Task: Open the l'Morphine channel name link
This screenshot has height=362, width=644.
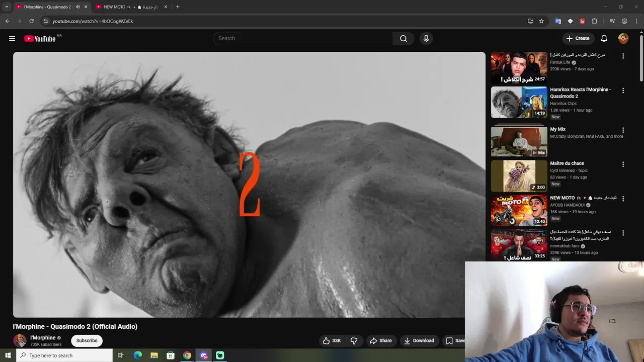Action: click(x=43, y=338)
